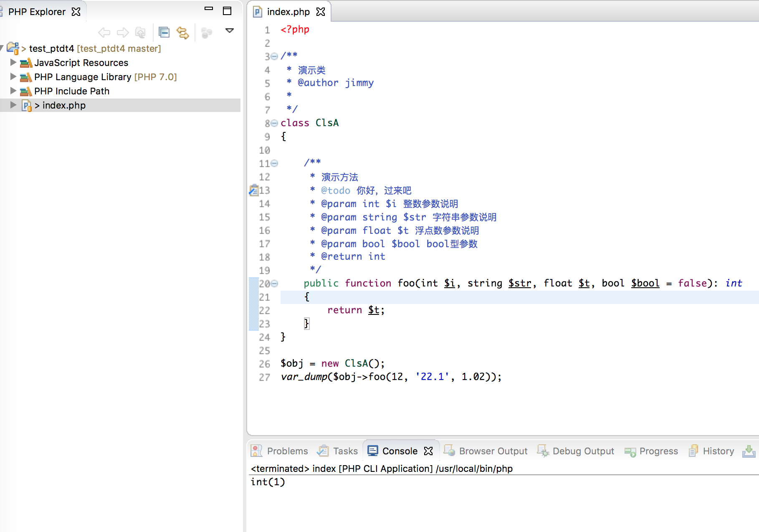The image size is (759, 532).
Task: Open the Problems tab
Action: [287, 451]
